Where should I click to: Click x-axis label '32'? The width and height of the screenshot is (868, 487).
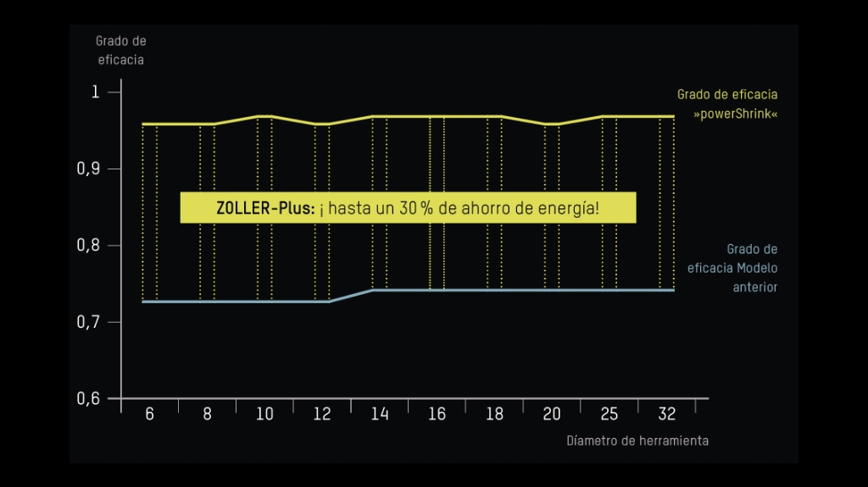[x=667, y=414]
